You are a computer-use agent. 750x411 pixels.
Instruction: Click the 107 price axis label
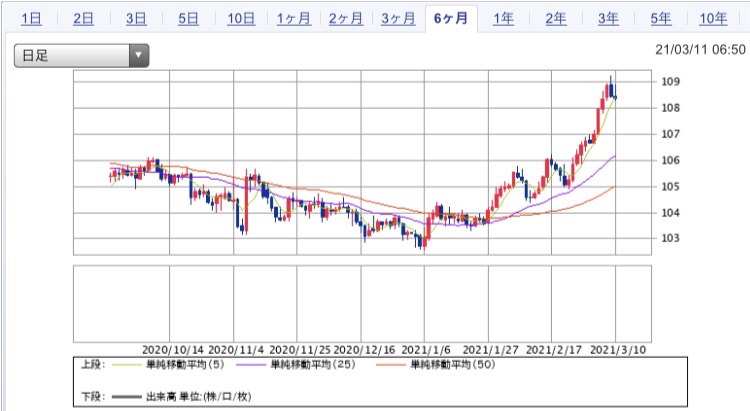(x=670, y=134)
